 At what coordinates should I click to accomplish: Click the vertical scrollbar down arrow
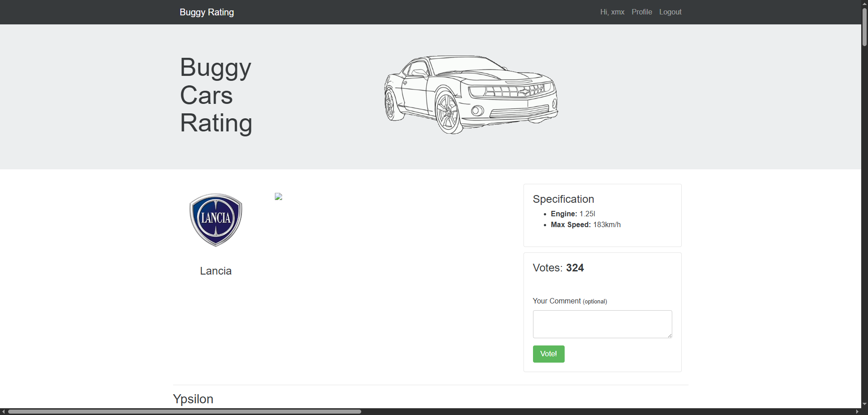coord(864,404)
